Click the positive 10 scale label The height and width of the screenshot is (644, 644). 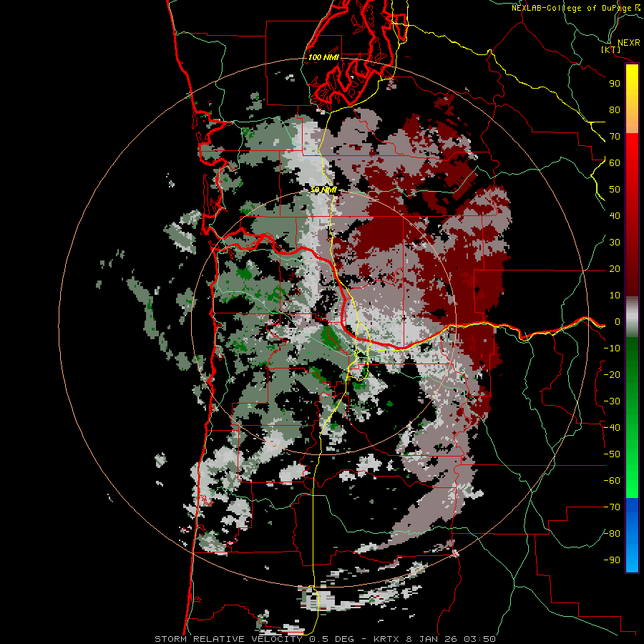[615, 296]
